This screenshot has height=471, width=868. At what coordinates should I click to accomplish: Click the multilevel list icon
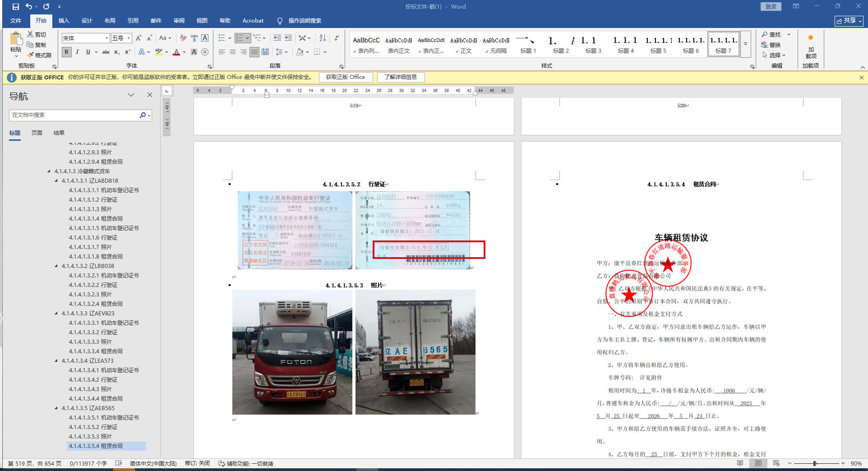[x=258, y=38]
